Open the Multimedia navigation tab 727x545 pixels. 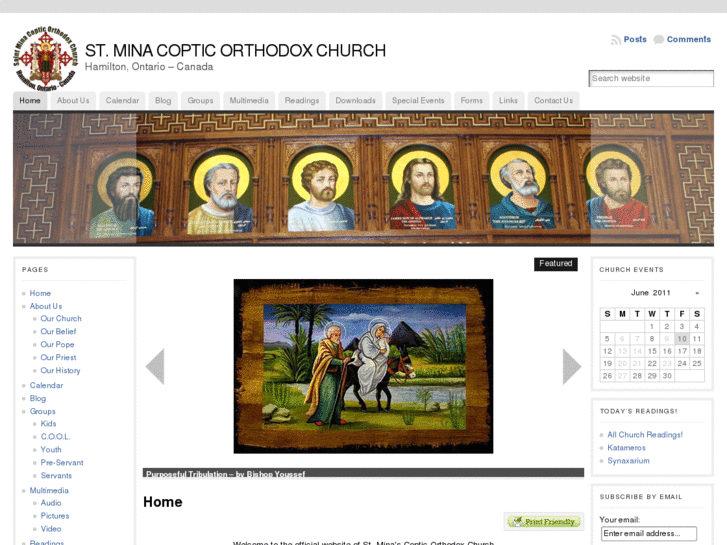pos(249,101)
